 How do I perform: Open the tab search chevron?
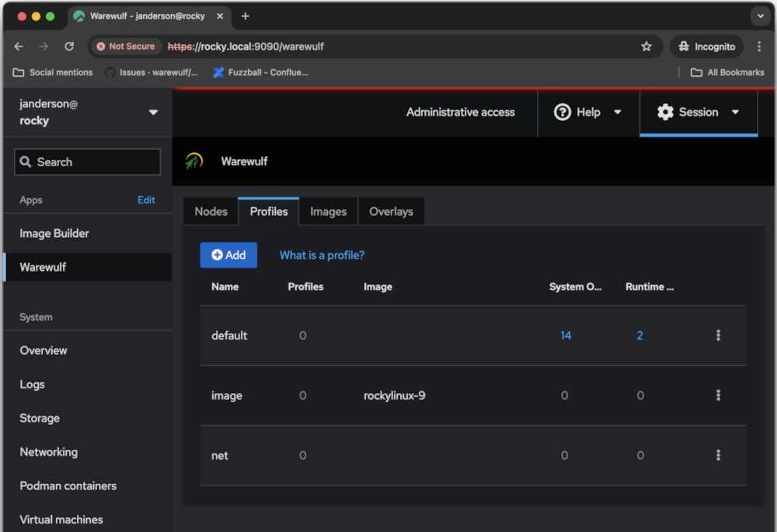pyautogui.click(x=760, y=16)
